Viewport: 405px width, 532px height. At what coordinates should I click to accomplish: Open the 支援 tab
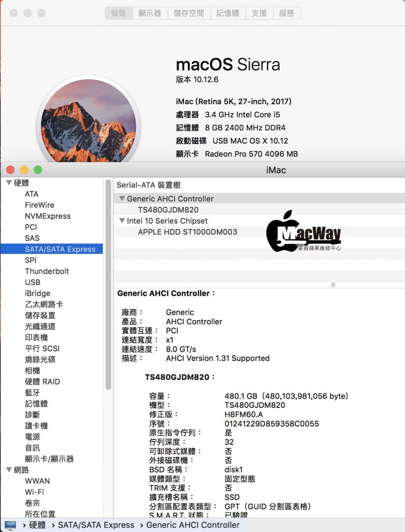click(260, 13)
